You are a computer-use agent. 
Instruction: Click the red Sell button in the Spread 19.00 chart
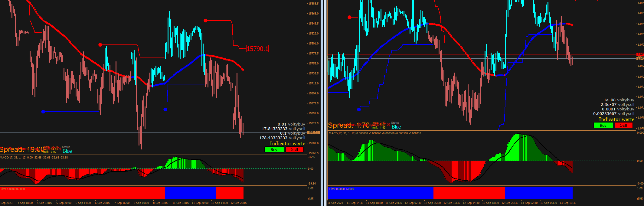pos(295,149)
